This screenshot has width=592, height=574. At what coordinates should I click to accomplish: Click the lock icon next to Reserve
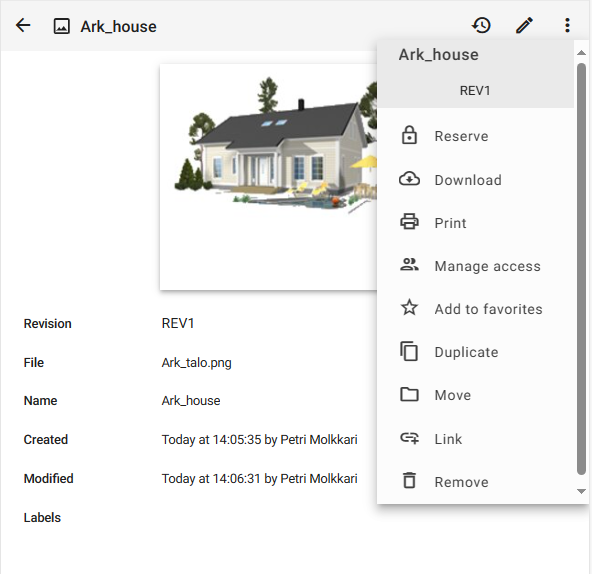[409, 136]
